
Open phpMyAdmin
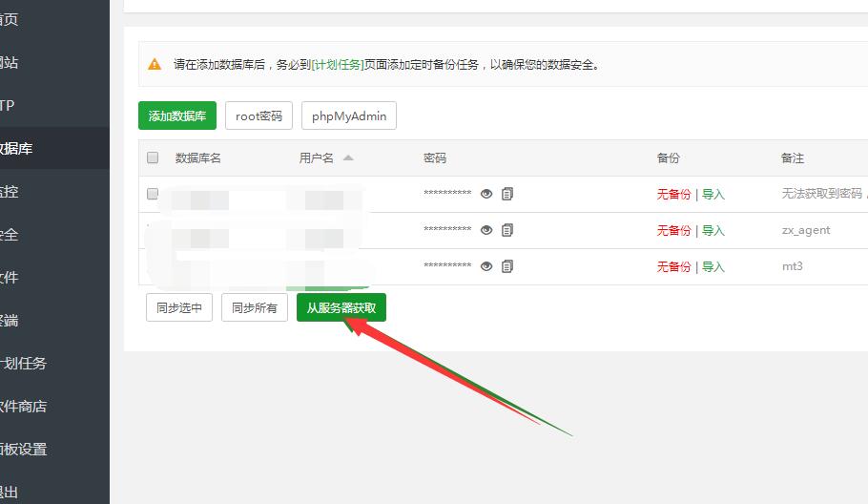pyautogui.click(x=349, y=115)
